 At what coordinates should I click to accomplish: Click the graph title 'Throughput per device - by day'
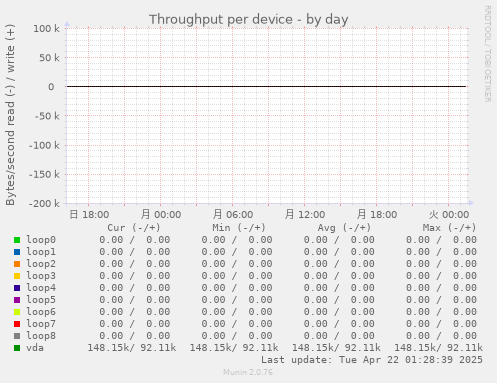248,20
